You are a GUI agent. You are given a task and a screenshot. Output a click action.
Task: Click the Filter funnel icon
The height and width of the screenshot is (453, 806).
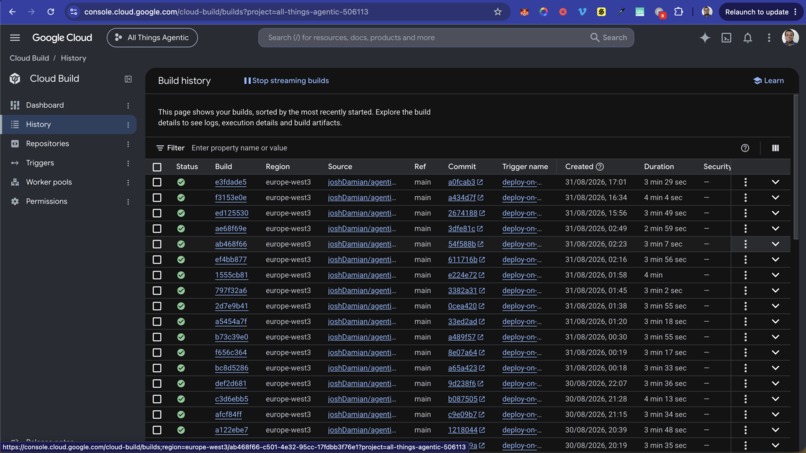[160, 148]
